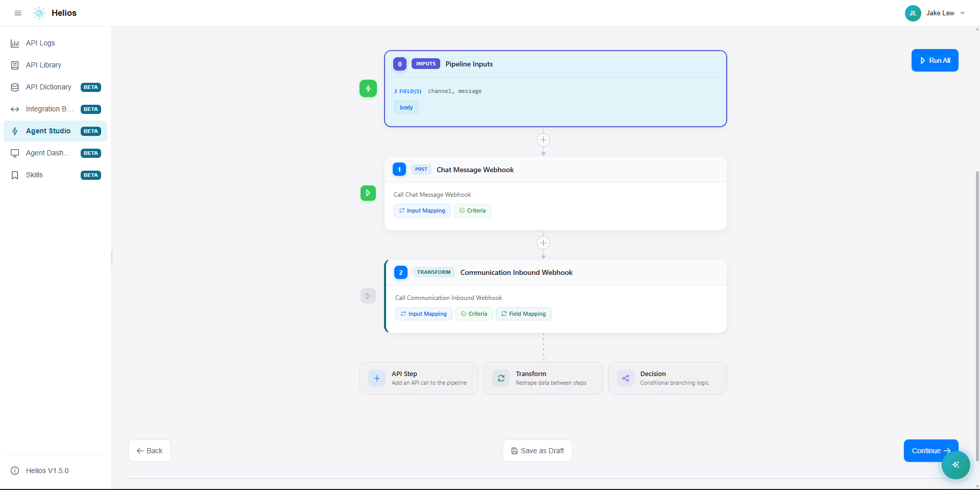The height and width of the screenshot is (490, 980).
Task: Open Jake Lew user dropdown chevron
Action: click(962, 13)
